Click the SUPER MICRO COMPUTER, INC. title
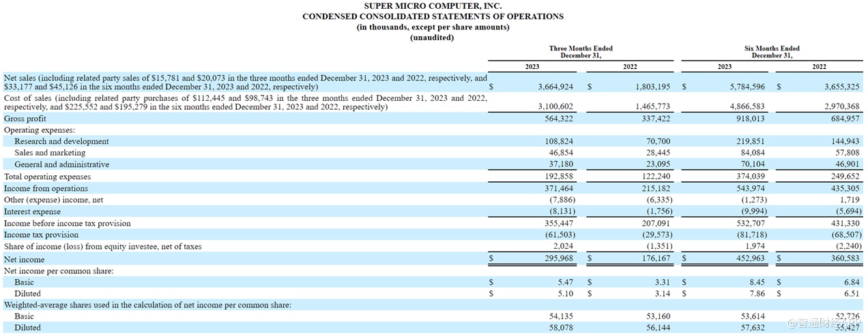868x336 pixels. coord(433,5)
